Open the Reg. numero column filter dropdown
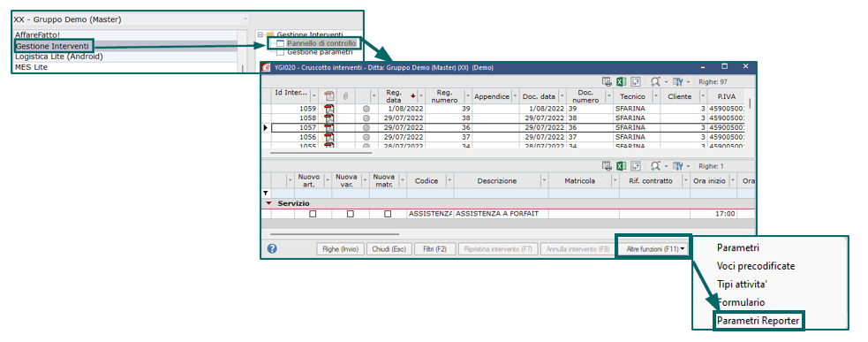Image resolution: width=868 pixels, height=342 pixels. pos(468,96)
